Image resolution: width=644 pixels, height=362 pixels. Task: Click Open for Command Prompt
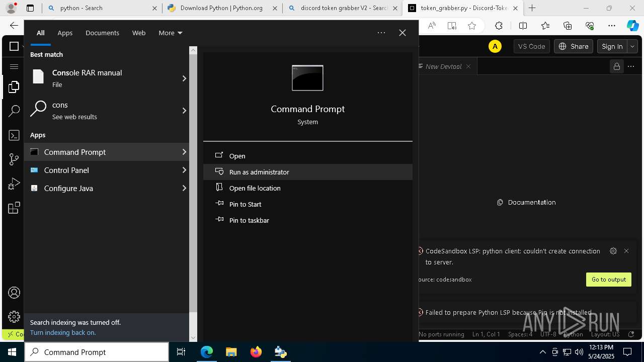point(308,156)
